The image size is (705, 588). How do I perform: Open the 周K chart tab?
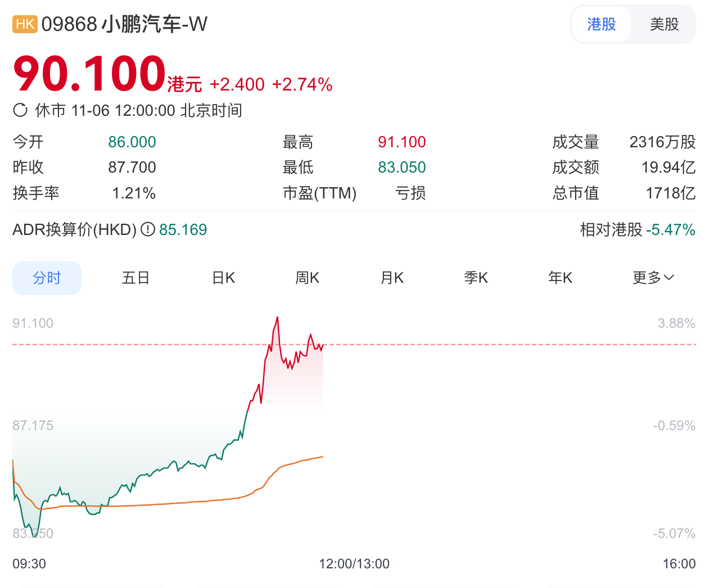click(307, 278)
